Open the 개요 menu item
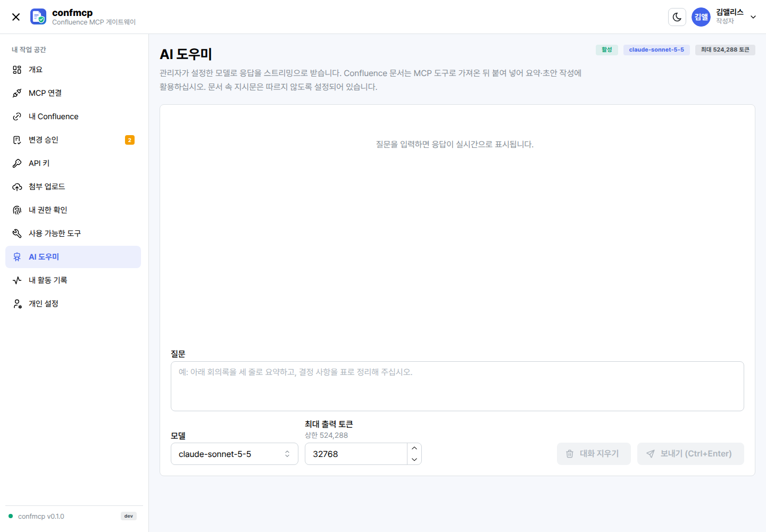766x532 pixels. point(73,70)
